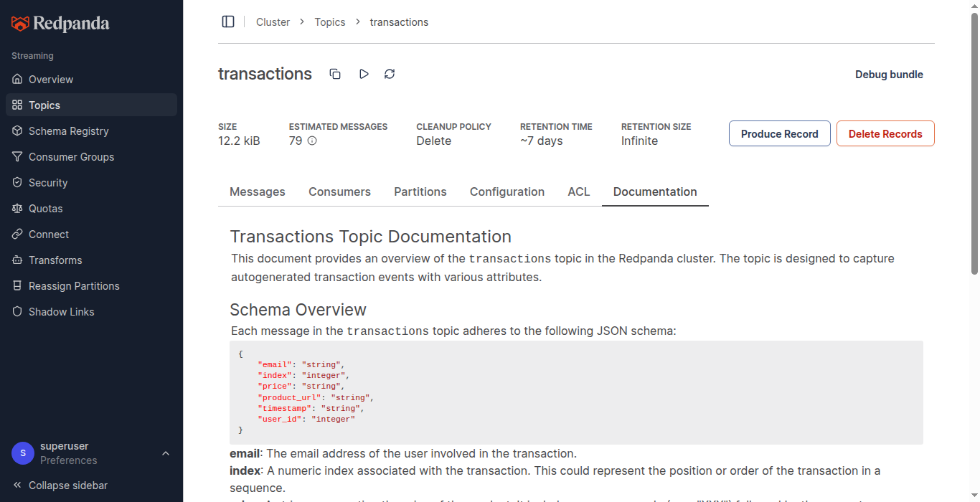The image size is (980, 502).
Task: Click the info icon next to 79
Action: click(312, 141)
